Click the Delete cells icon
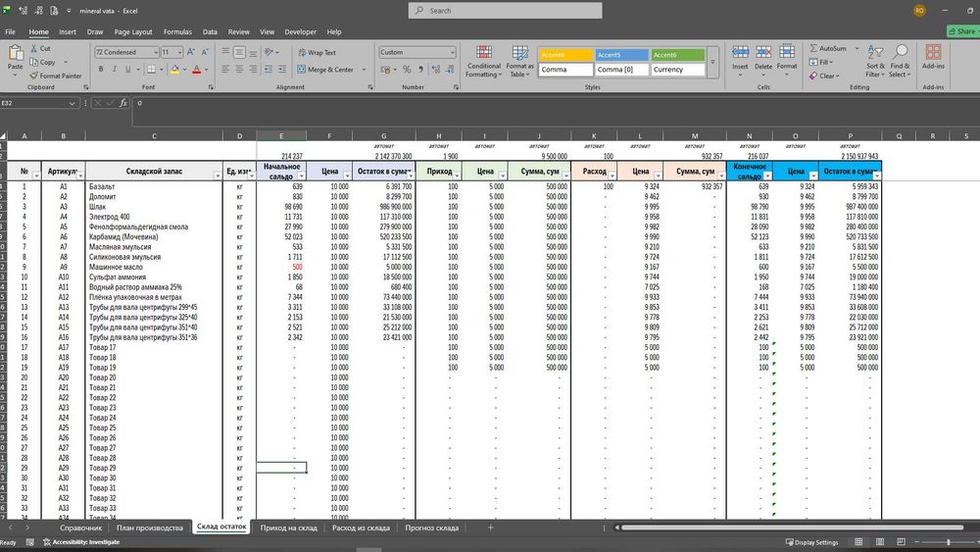Screen dimensions: 980x552 (763, 53)
